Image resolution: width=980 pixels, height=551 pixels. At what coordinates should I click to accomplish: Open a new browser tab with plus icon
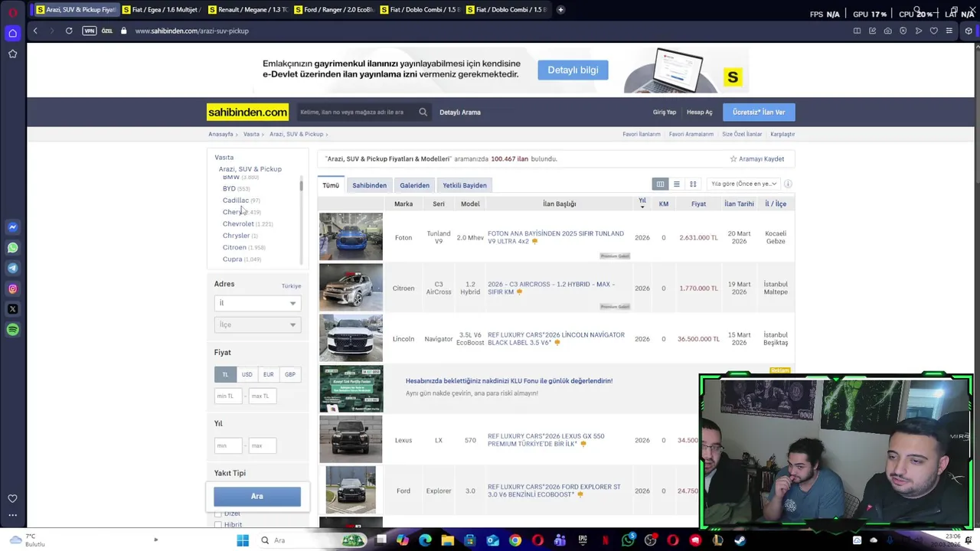coord(560,10)
